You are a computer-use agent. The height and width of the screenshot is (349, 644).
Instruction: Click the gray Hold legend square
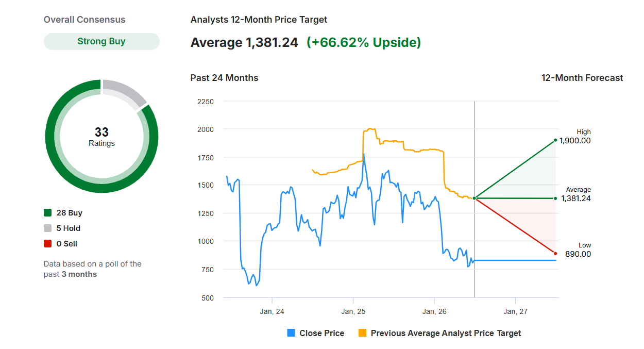[x=48, y=228]
